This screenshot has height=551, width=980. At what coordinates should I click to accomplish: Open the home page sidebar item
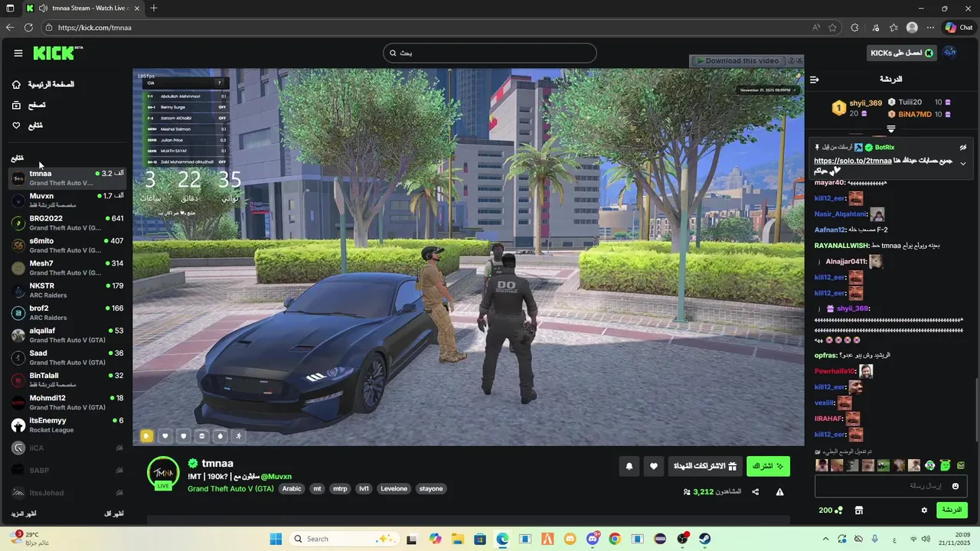pos(44,84)
